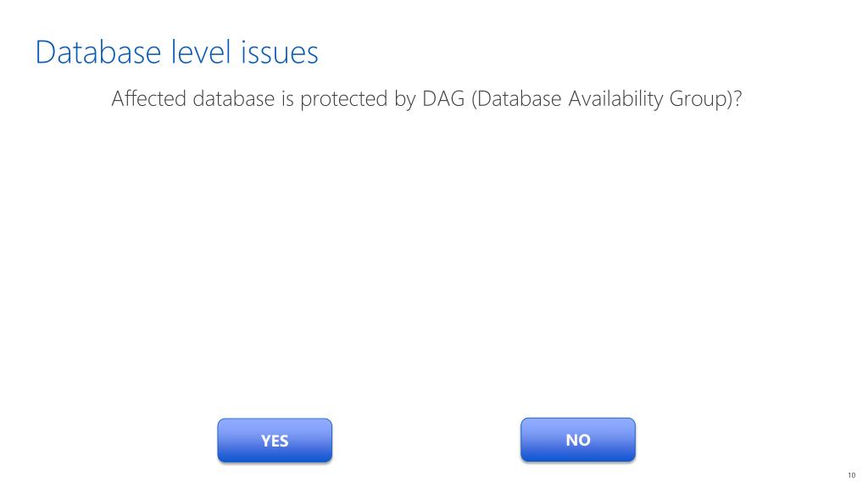Choose the blue NO option
Image resolution: width=868 pixels, height=488 pixels.
(578, 440)
